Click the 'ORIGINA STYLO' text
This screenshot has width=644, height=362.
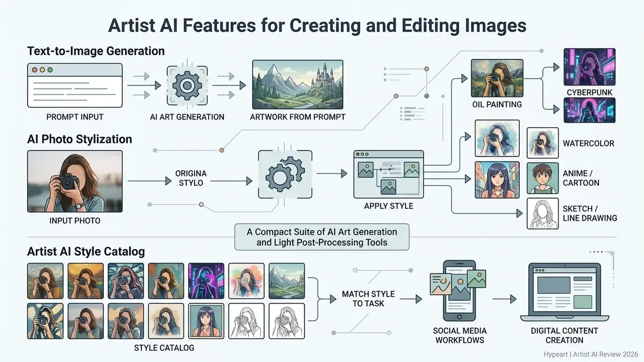(x=191, y=178)
